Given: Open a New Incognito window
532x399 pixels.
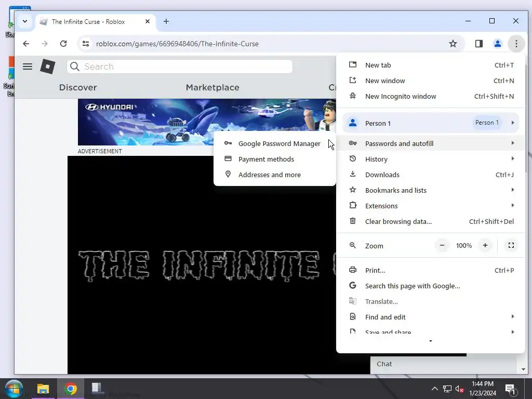Looking at the screenshot, I should click(431, 96).
